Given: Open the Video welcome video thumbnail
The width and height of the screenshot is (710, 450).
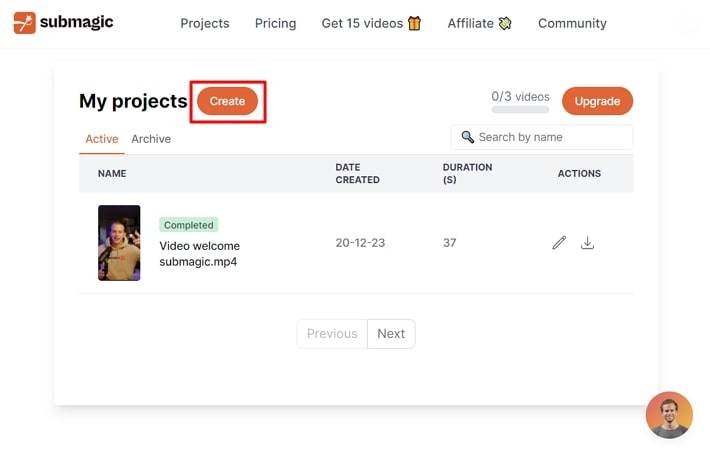Looking at the screenshot, I should coord(119,243).
